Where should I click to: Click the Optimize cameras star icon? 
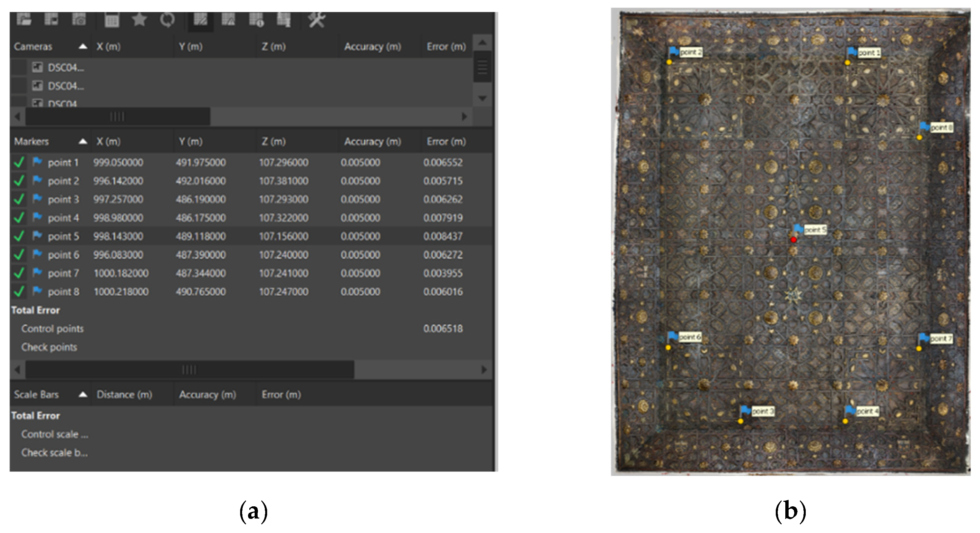point(139,19)
